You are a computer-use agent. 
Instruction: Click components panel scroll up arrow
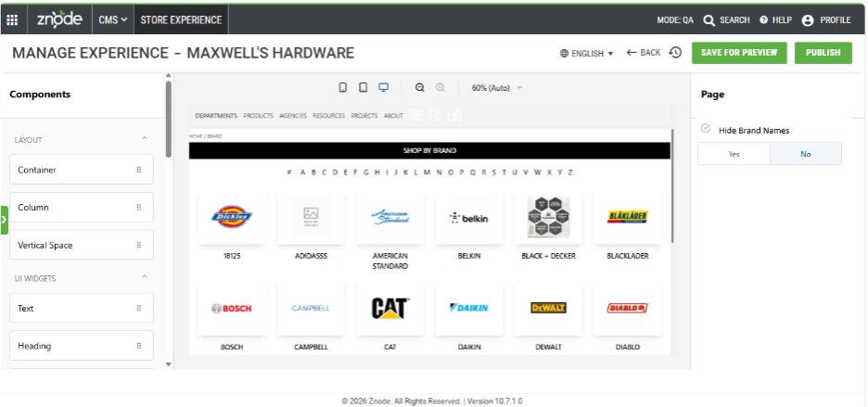[x=169, y=76]
